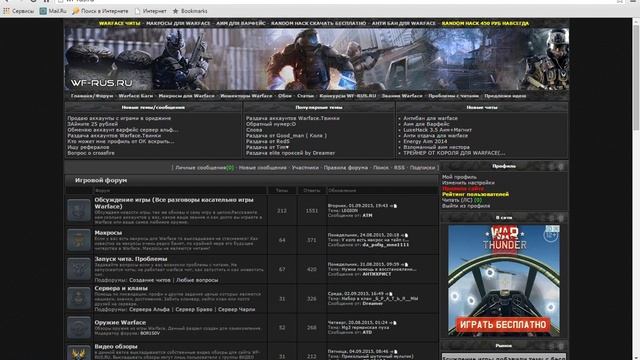Open popular topic Обратный нумер:D

point(271,124)
